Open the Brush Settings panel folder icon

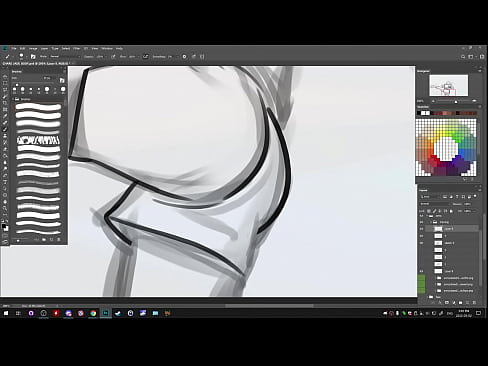(33, 57)
